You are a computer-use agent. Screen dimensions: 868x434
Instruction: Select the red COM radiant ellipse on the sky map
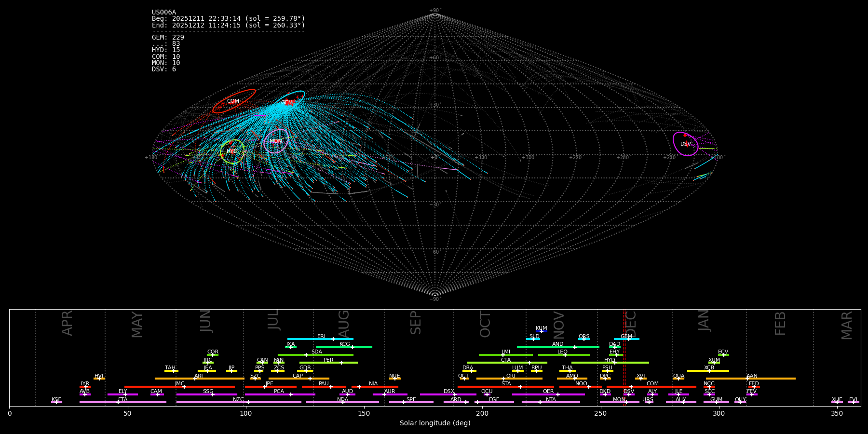[234, 101]
